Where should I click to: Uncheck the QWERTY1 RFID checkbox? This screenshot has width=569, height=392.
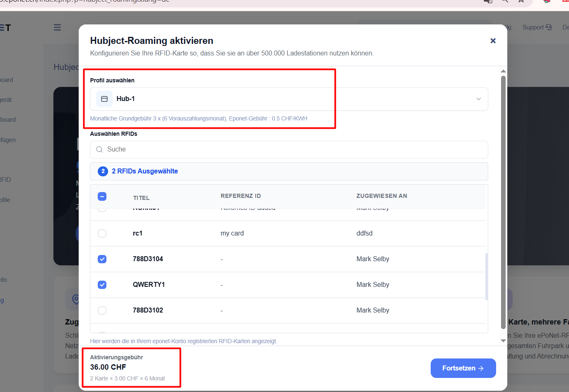click(x=102, y=285)
